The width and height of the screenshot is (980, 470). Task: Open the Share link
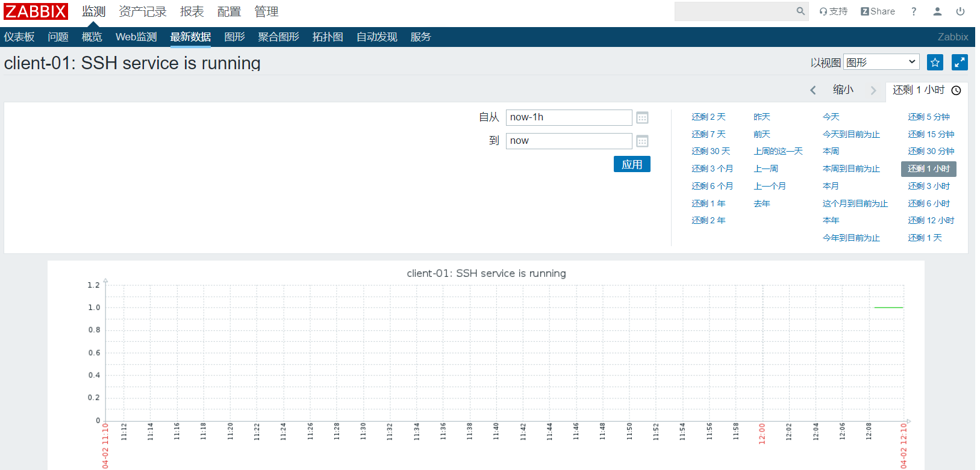(878, 11)
